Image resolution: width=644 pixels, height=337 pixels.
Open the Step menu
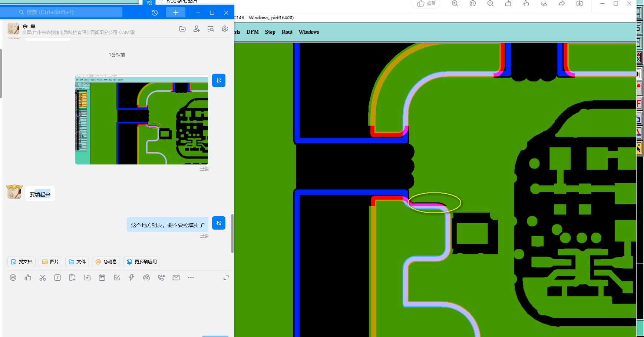point(270,32)
